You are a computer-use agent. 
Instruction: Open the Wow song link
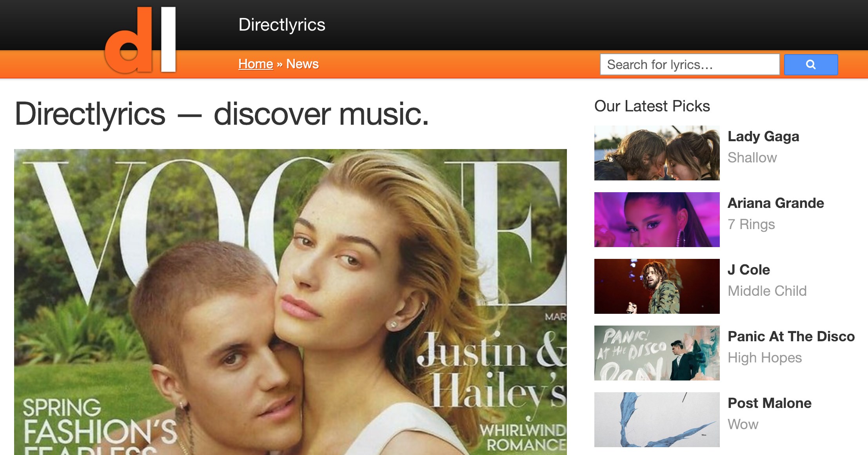(x=743, y=424)
